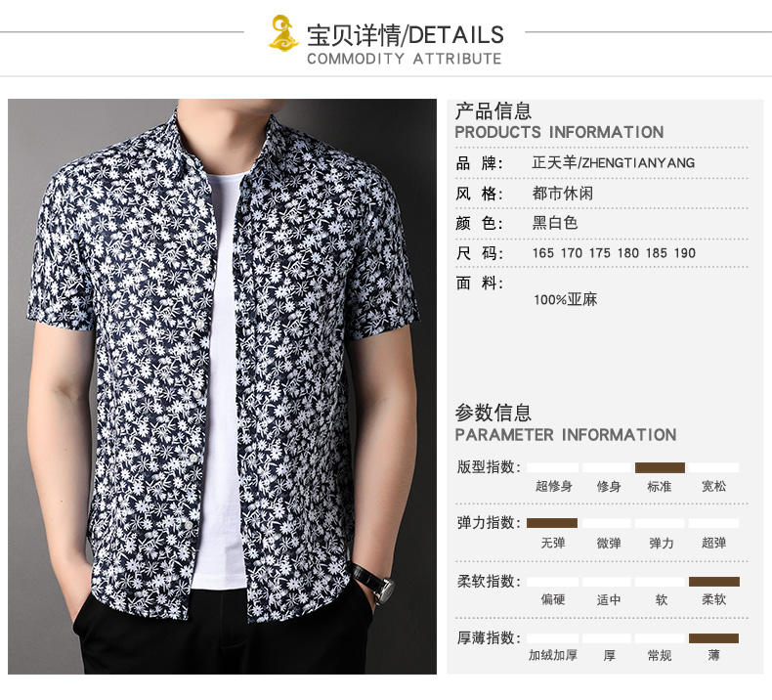Select the brand name 正天羊/ZHENGTIANYANG
The width and height of the screenshot is (772, 700).
point(613,162)
